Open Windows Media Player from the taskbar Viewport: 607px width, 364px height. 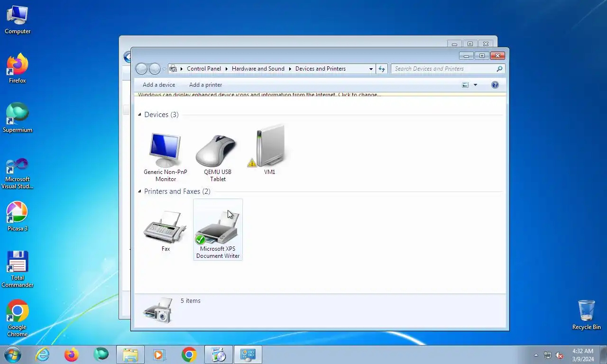[x=159, y=355]
